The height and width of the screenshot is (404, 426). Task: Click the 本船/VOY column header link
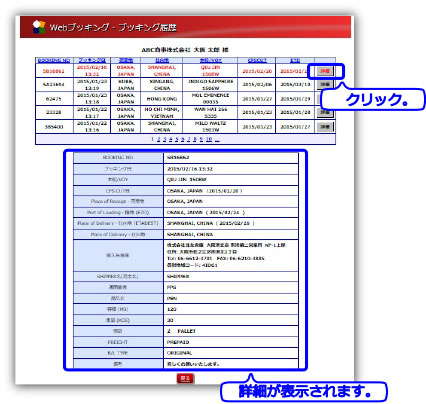pyautogui.click(x=210, y=60)
